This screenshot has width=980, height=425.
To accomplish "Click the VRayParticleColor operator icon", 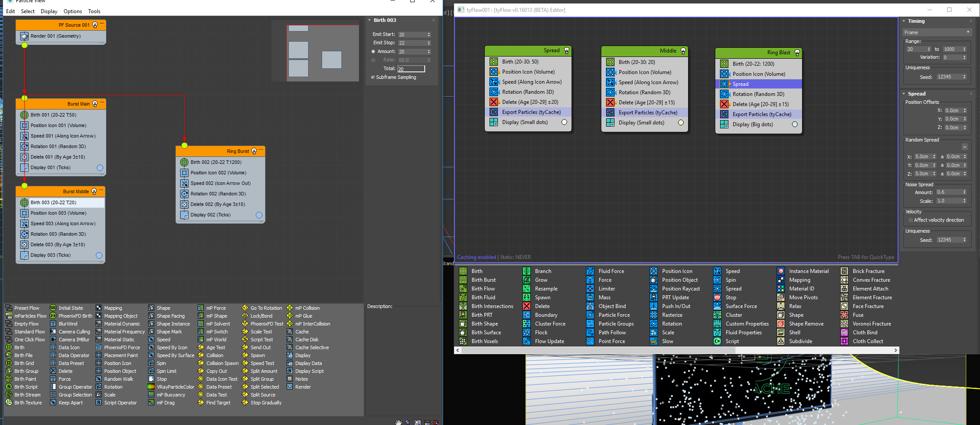I will tap(151, 387).
